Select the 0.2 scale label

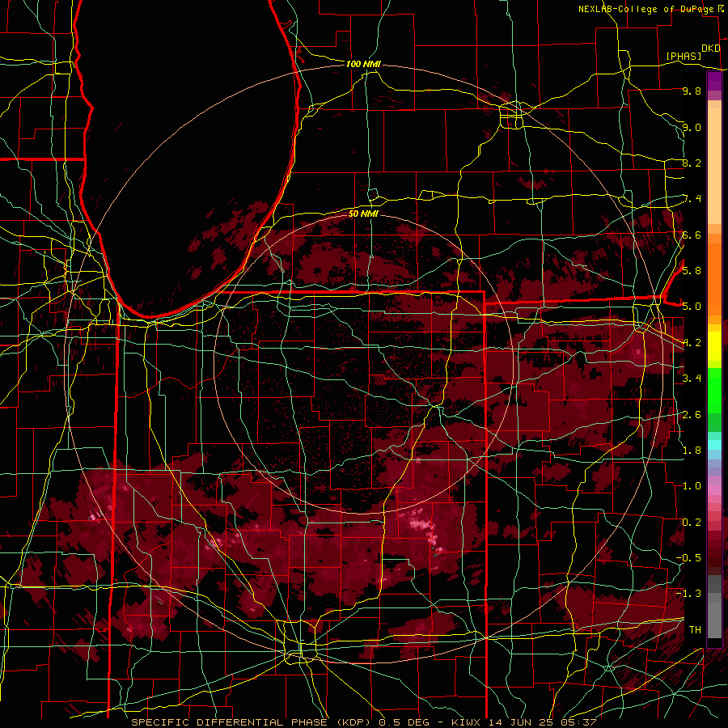point(692,522)
